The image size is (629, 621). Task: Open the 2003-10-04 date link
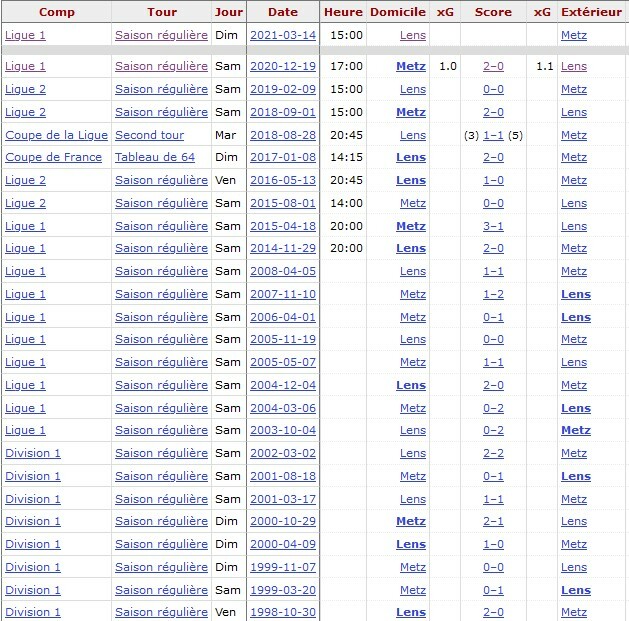[283, 430]
